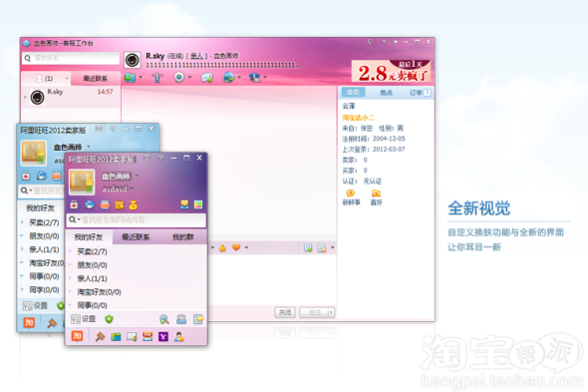Open dropdown arrow next to webcam icon
Screen dimensions: 588x392
189,78
